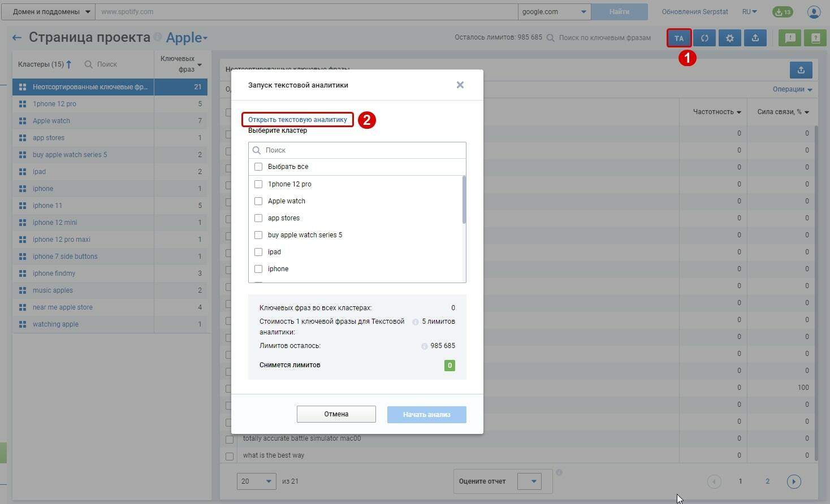Click the cluster search field in dialog

tap(362, 150)
